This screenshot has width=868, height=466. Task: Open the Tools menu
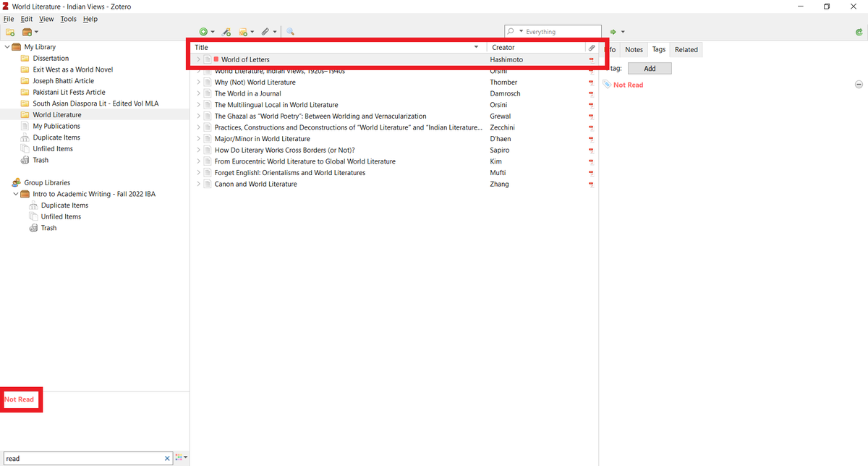click(69, 19)
